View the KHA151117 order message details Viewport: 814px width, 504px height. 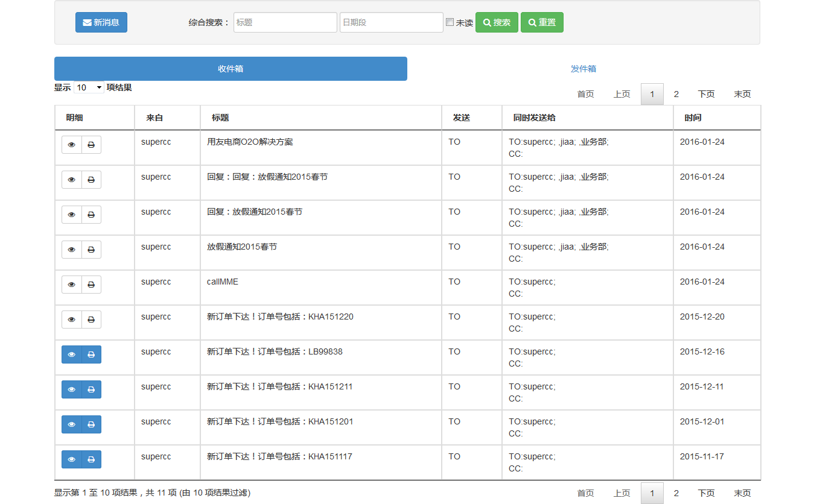72,459
